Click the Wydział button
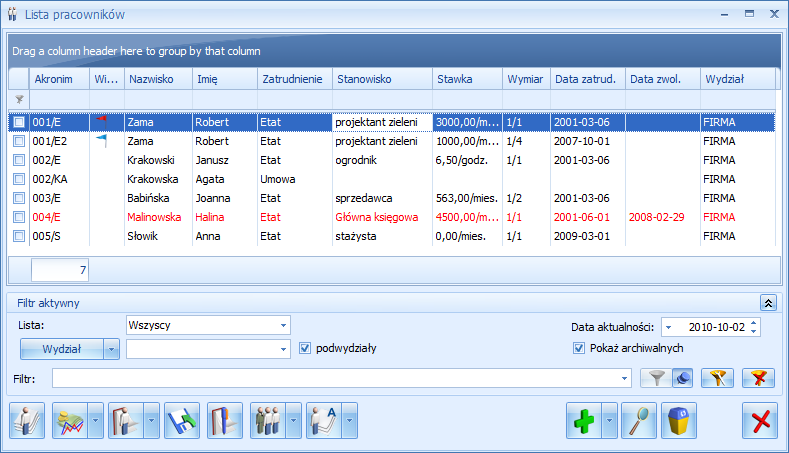789x453 pixels. (x=62, y=349)
